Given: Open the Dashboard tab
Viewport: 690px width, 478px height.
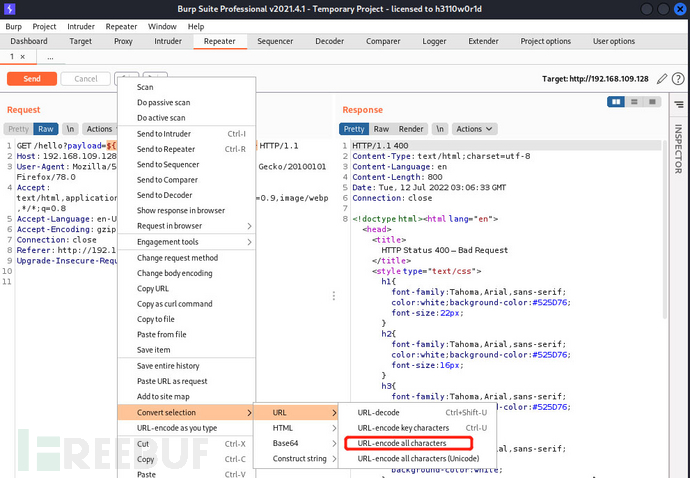Looking at the screenshot, I should [29, 41].
